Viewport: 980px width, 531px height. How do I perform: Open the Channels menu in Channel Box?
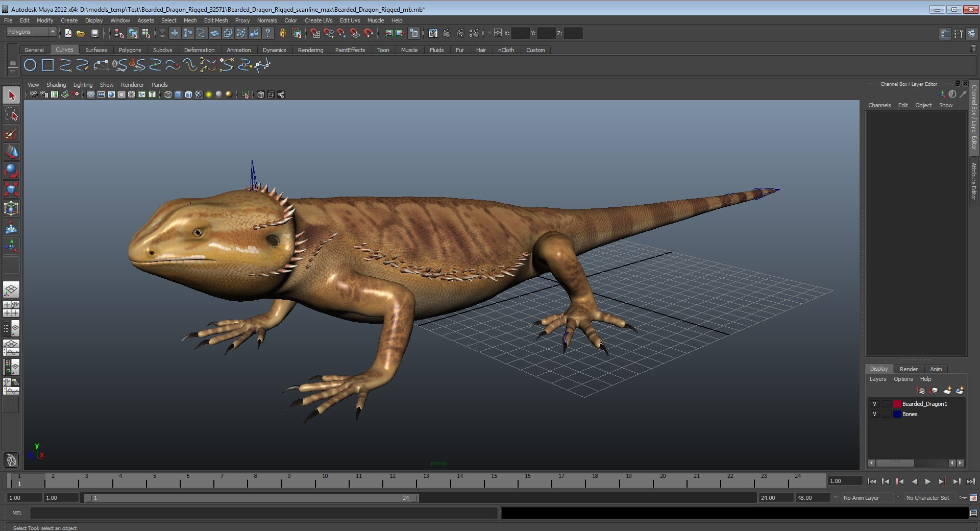pyautogui.click(x=879, y=105)
